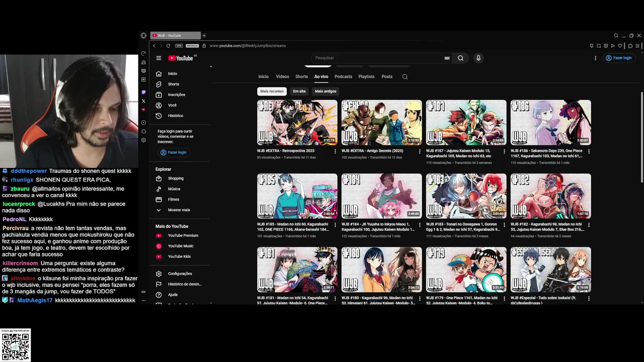
Task: Toggle YouTube hamburger guide menu
Action: pos(158,58)
